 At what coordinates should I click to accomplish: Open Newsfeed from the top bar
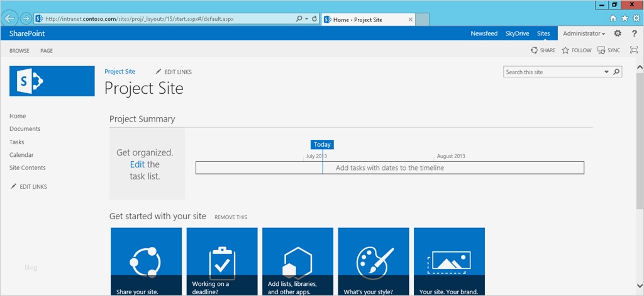click(x=484, y=33)
